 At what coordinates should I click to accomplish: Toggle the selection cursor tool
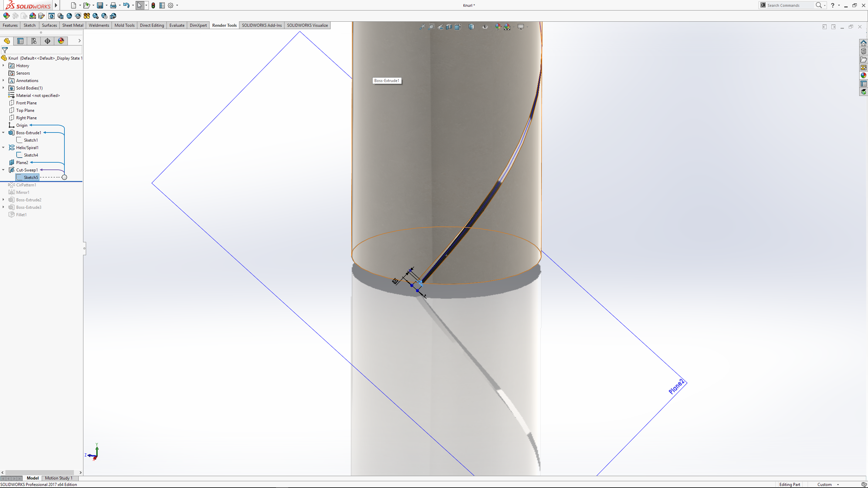tap(139, 5)
